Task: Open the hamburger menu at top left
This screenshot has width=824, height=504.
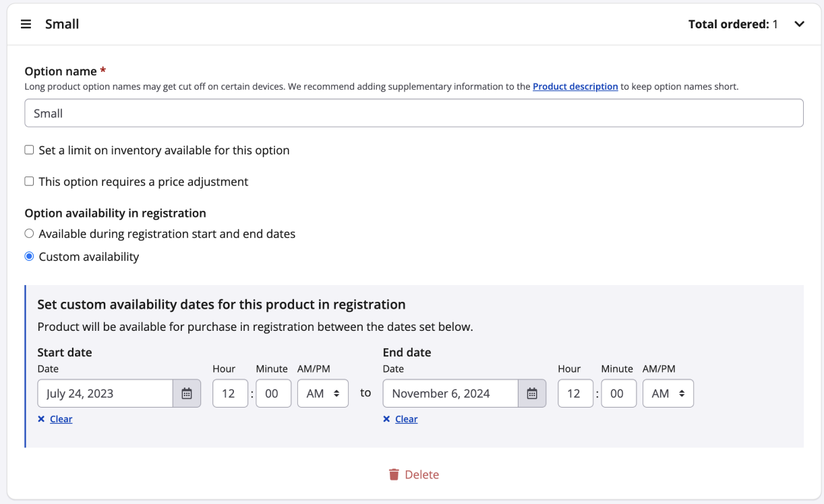Action: [x=26, y=24]
